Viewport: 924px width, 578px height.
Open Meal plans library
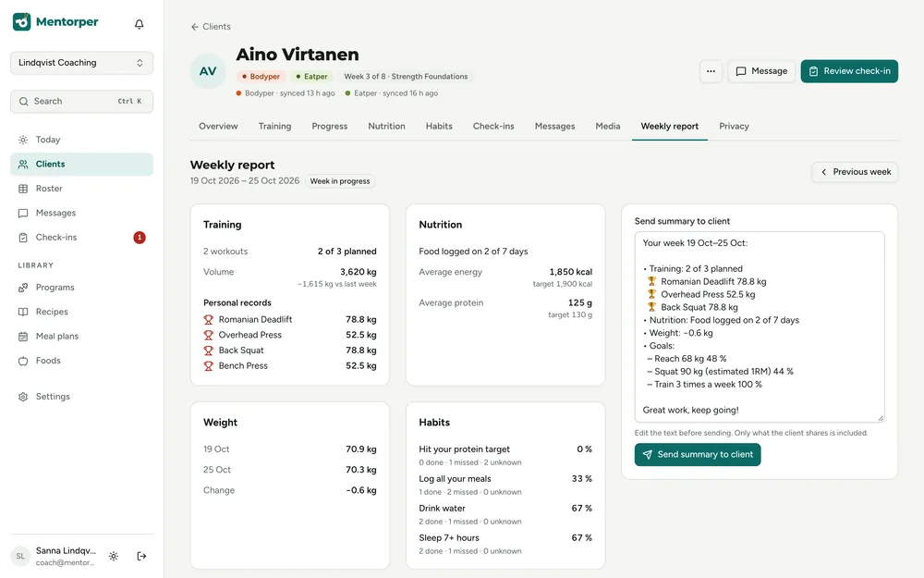[81, 337]
